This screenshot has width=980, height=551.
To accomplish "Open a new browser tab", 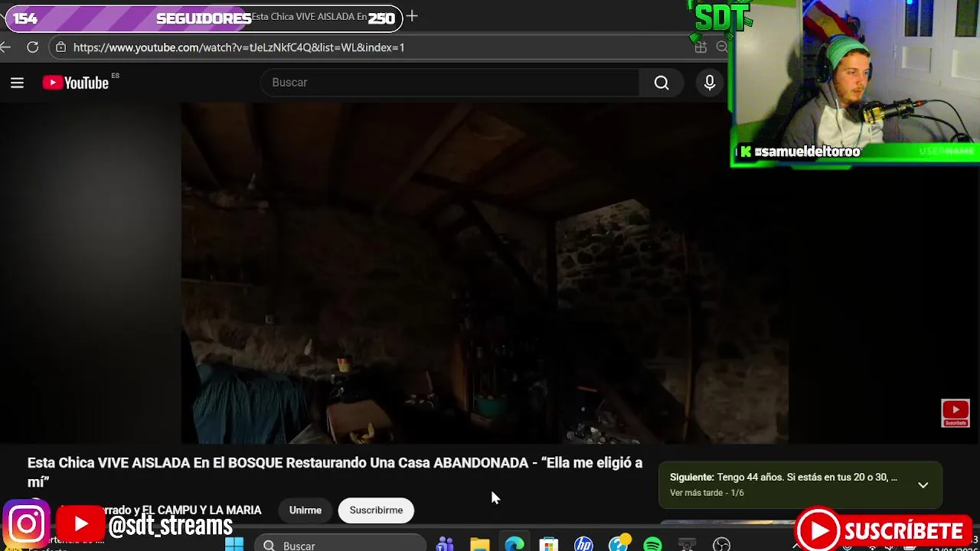I will [x=412, y=16].
